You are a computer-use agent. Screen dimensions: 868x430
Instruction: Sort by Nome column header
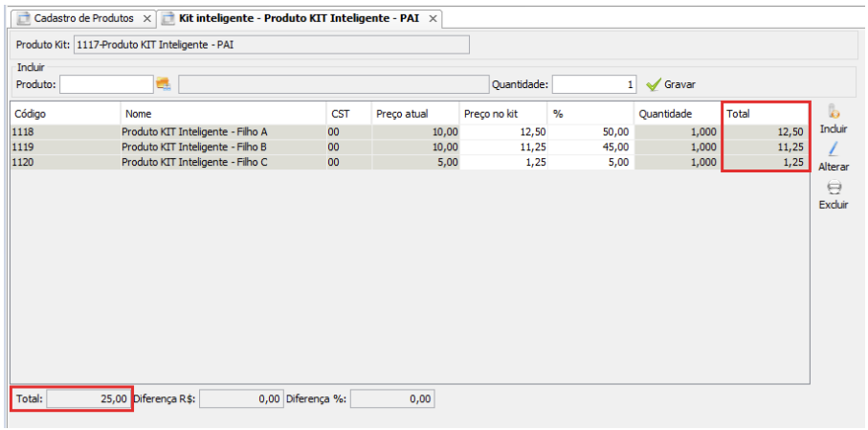pos(222,113)
